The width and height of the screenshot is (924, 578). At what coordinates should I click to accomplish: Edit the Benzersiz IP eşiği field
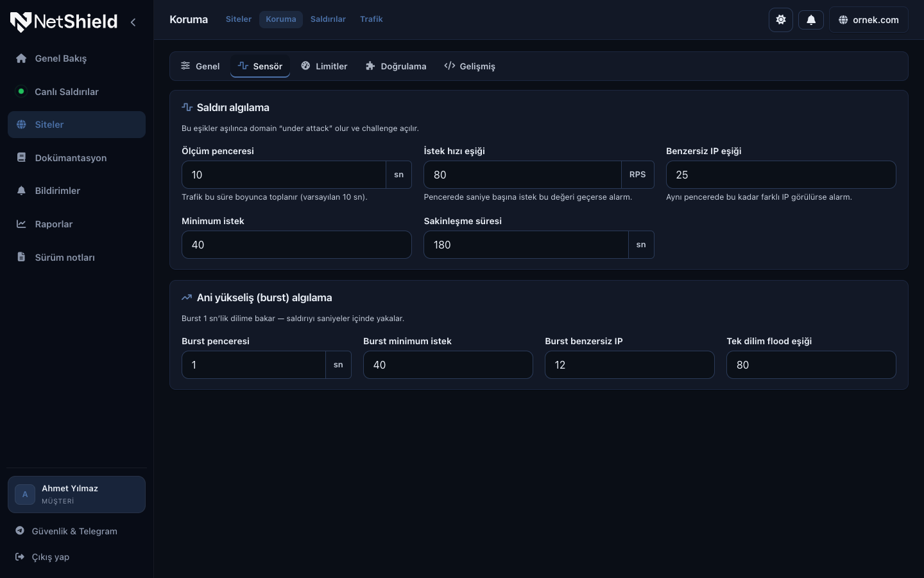(x=781, y=175)
